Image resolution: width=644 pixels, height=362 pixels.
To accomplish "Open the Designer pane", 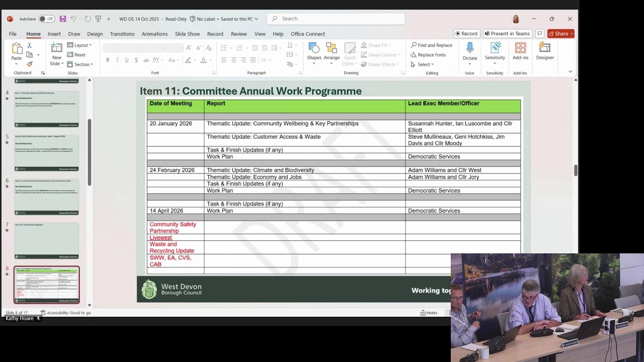I will pyautogui.click(x=545, y=51).
